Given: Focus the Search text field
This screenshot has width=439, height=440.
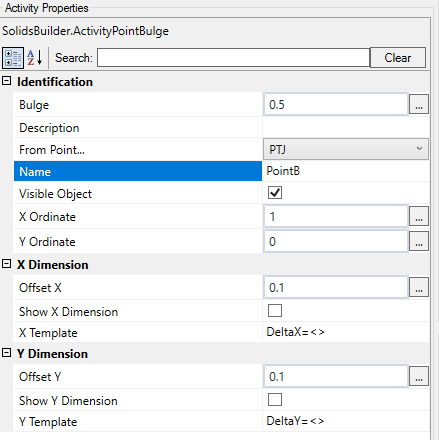Looking at the screenshot, I should 233,58.
